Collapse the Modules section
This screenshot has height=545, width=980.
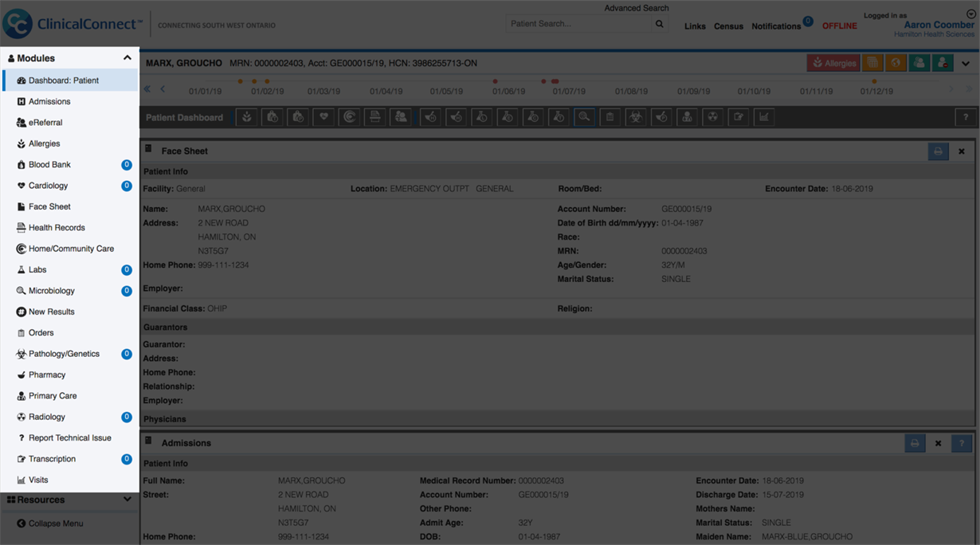[127, 58]
